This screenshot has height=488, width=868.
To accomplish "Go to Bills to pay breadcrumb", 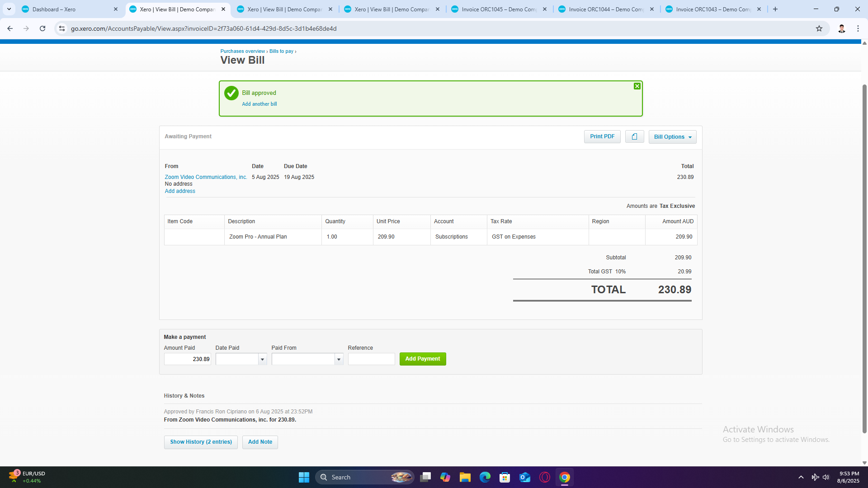I will click(x=281, y=51).
